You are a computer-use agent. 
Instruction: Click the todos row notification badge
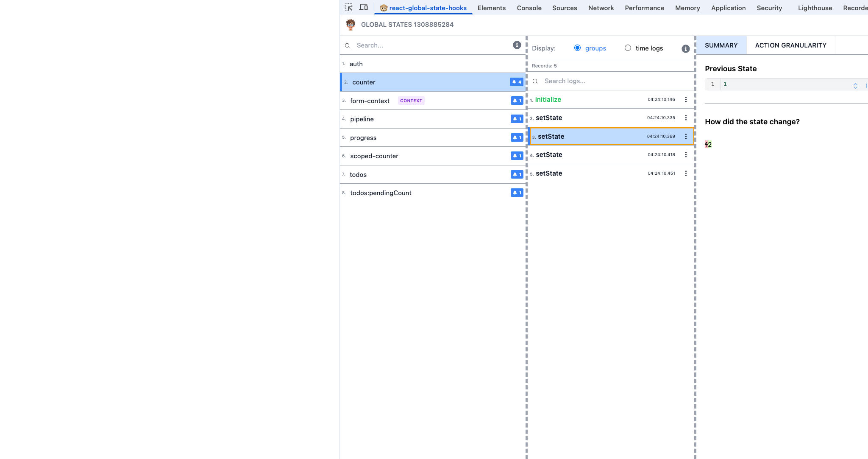(517, 174)
